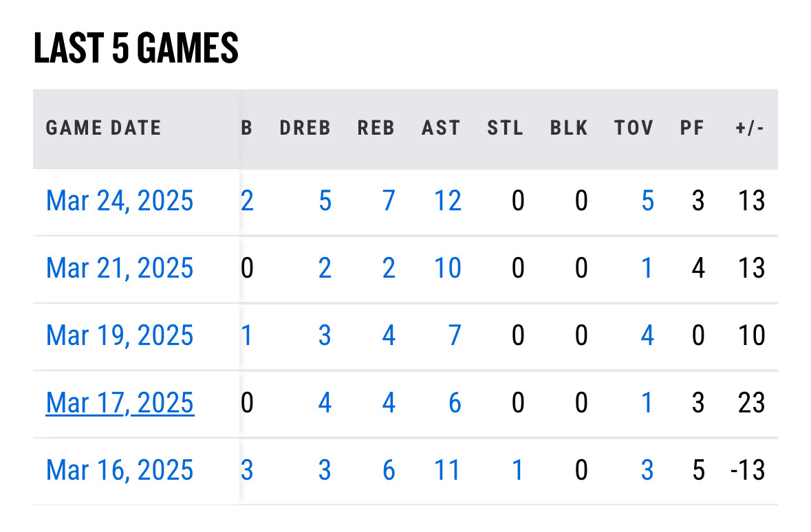This screenshot has width=811, height=532.
Task: Click the 7 rebounds value for Mar 24
Action: (389, 201)
